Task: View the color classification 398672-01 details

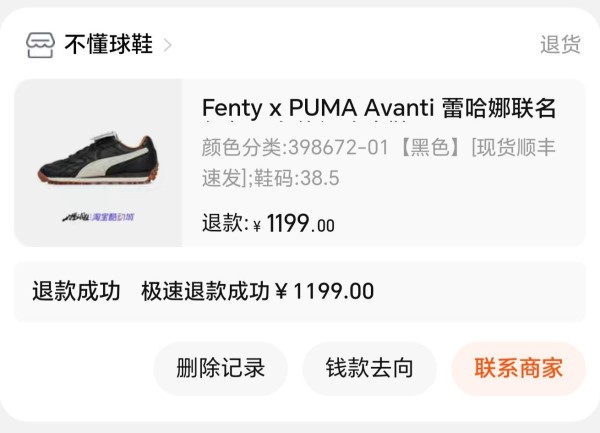Action: coord(295,147)
